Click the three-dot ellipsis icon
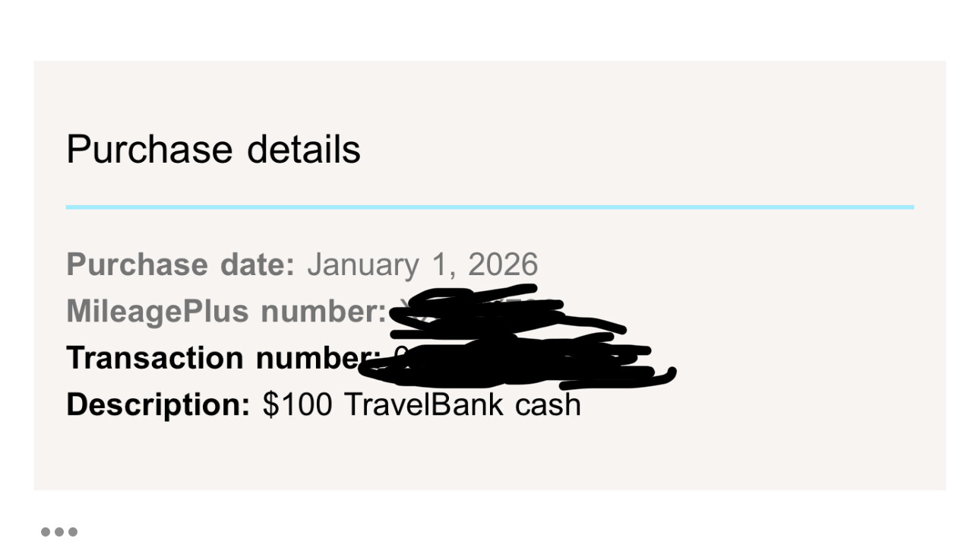 point(59,532)
